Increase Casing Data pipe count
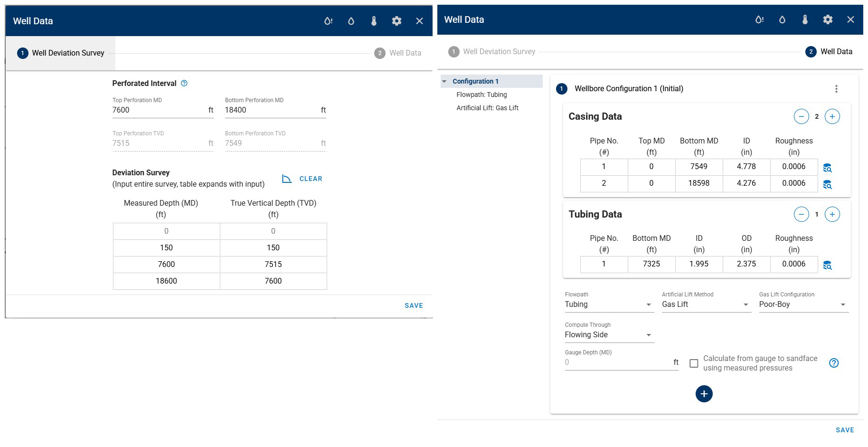The image size is (868, 447). click(x=832, y=116)
